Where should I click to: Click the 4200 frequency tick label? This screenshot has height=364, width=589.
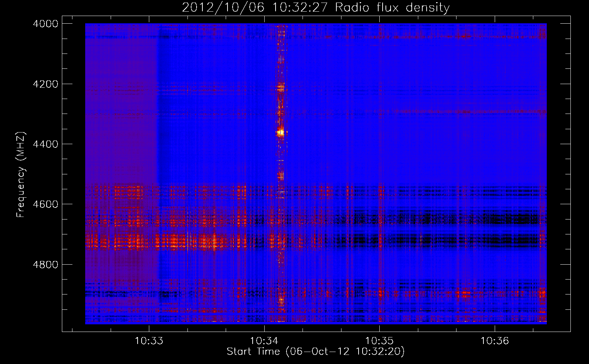pos(45,84)
